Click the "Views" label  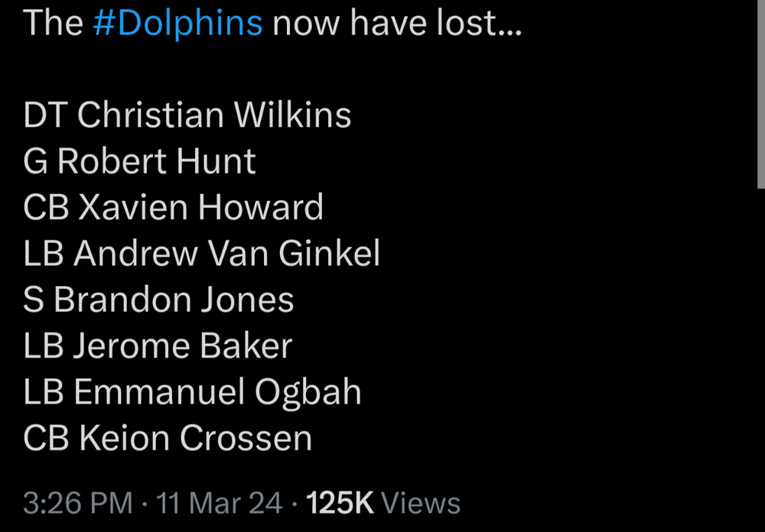[x=421, y=503]
